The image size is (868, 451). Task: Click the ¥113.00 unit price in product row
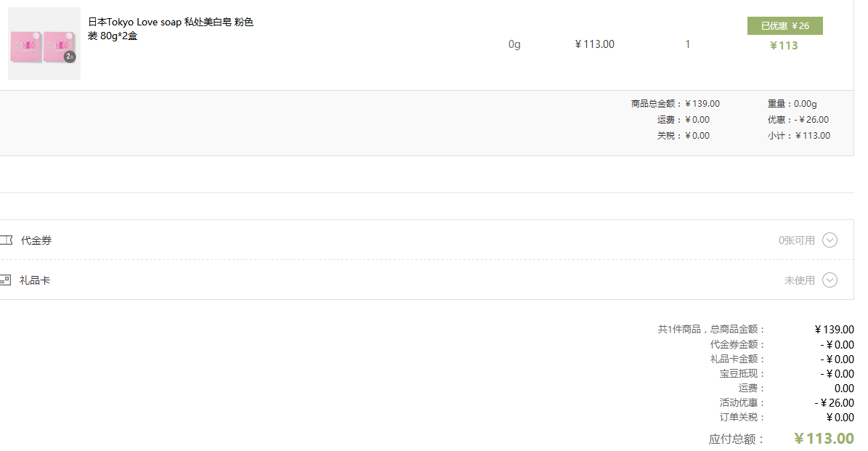594,44
